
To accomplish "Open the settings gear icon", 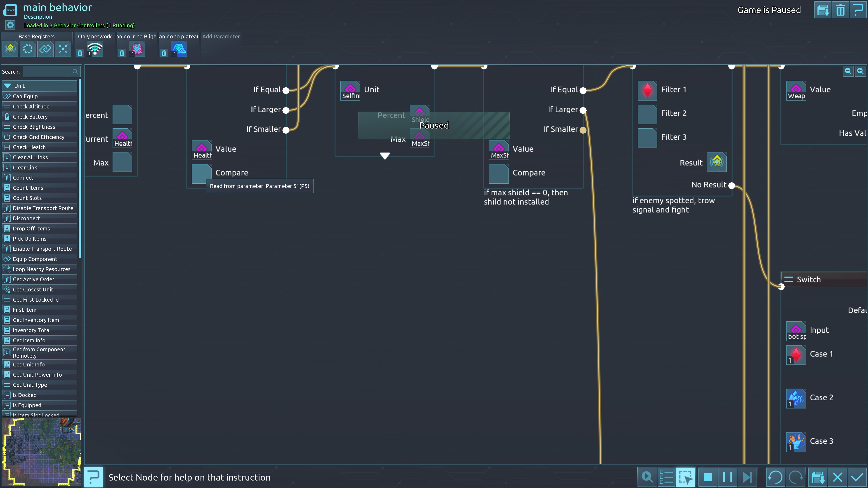I will coord(10,25).
